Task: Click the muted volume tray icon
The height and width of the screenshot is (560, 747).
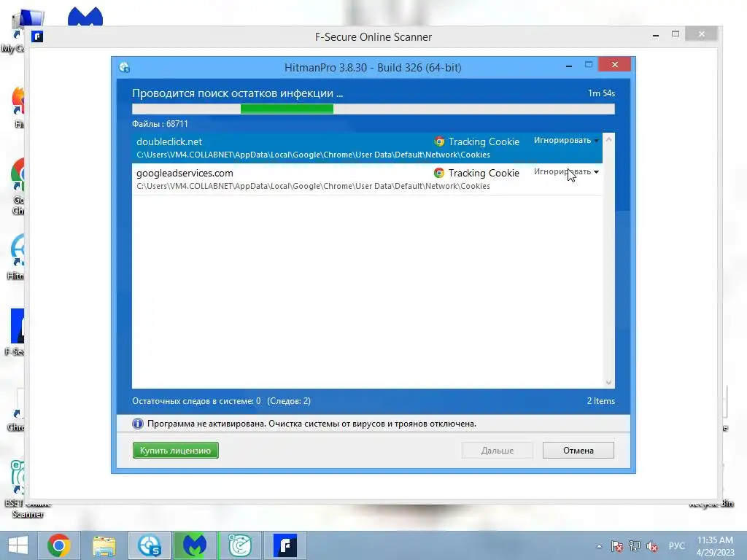Action: click(x=652, y=545)
